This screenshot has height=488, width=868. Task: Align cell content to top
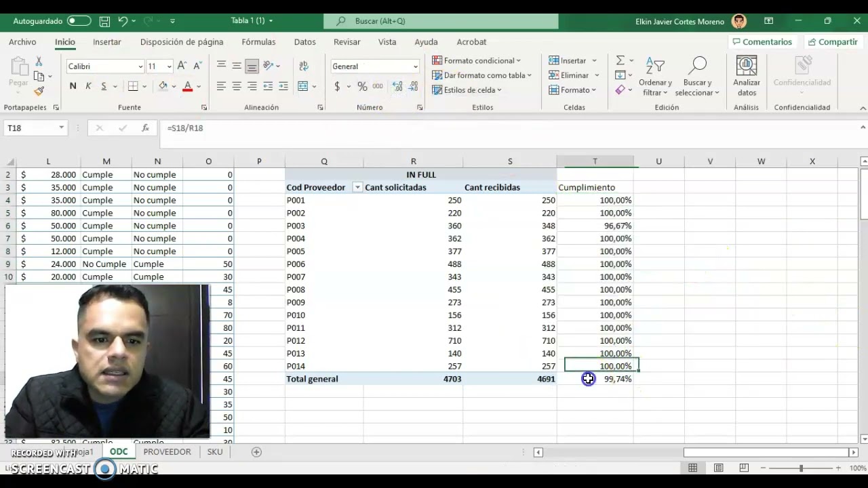click(221, 66)
